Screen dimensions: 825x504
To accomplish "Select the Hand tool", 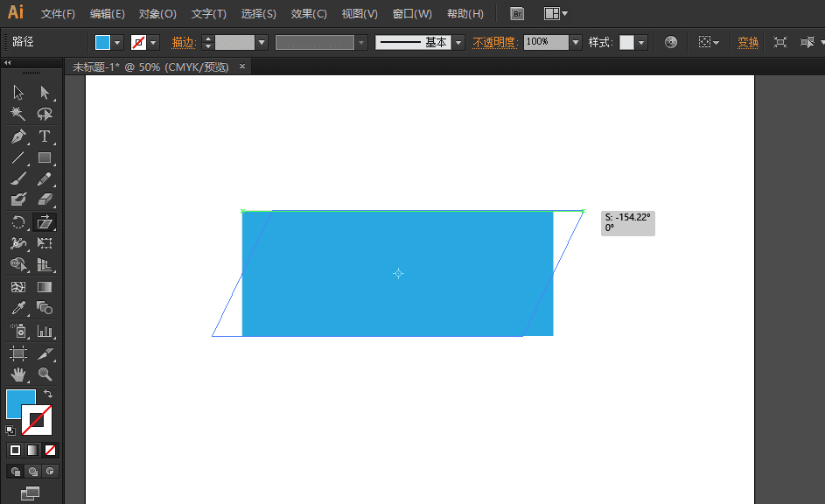I will click(x=18, y=374).
